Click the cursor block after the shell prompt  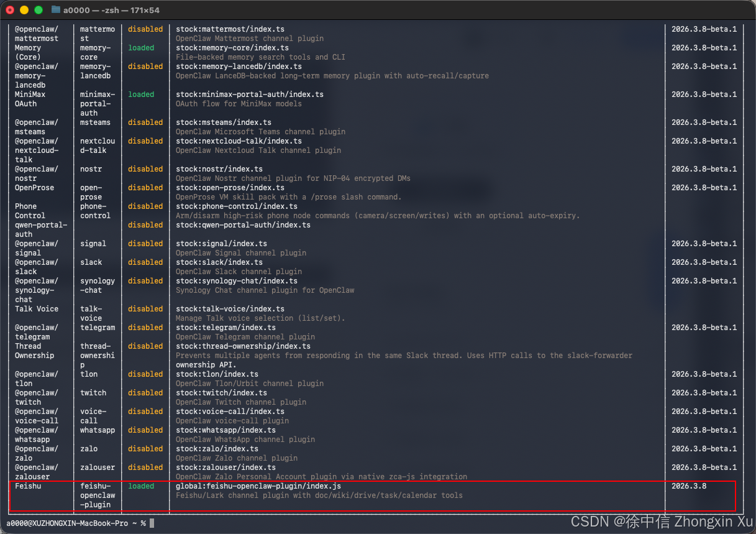(152, 523)
